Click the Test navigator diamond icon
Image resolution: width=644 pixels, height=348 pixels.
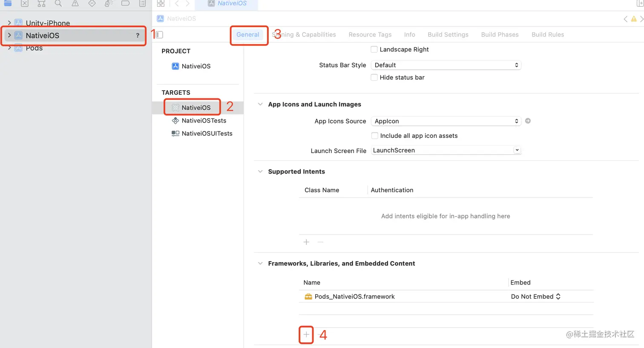92,3
